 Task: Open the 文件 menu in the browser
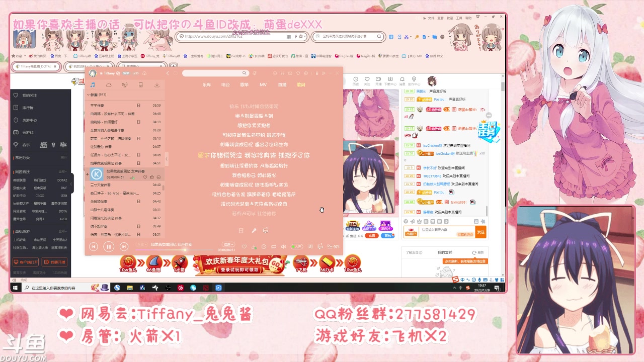tap(431, 18)
